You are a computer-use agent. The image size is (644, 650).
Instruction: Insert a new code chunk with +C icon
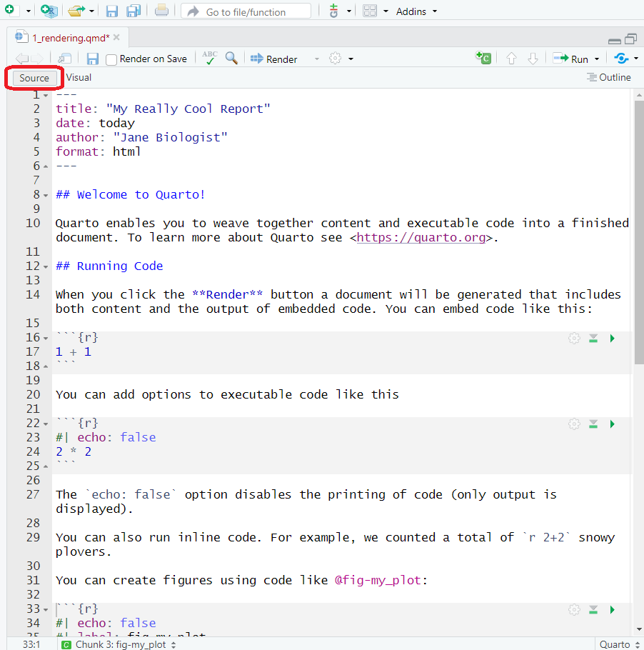pyautogui.click(x=483, y=58)
